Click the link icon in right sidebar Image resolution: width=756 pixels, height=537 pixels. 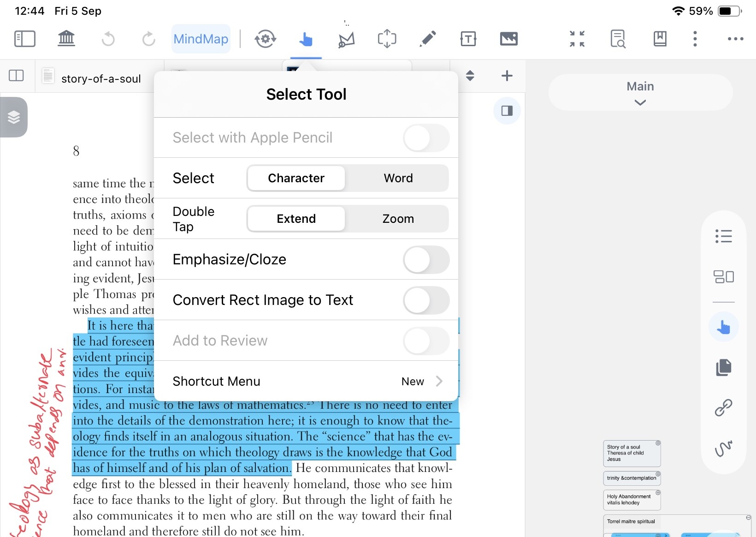(x=723, y=408)
